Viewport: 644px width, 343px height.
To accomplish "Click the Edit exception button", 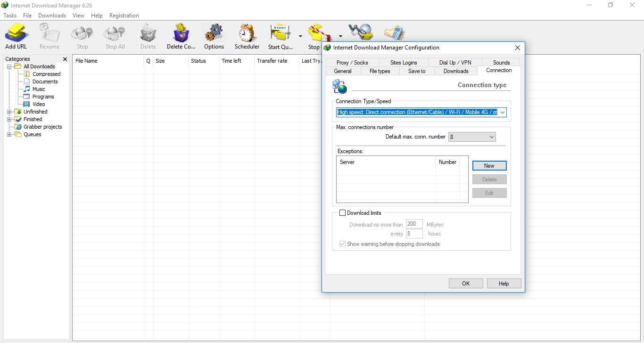I will [489, 193].
